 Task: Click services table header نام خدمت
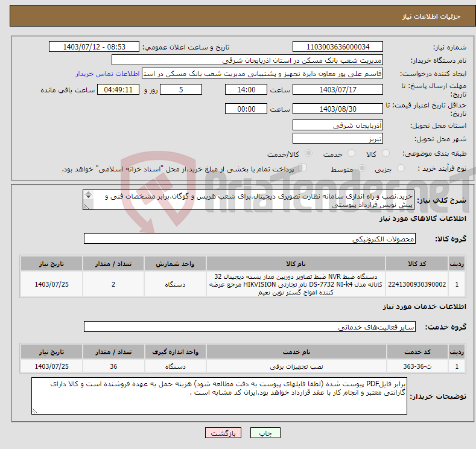(296, 352)
